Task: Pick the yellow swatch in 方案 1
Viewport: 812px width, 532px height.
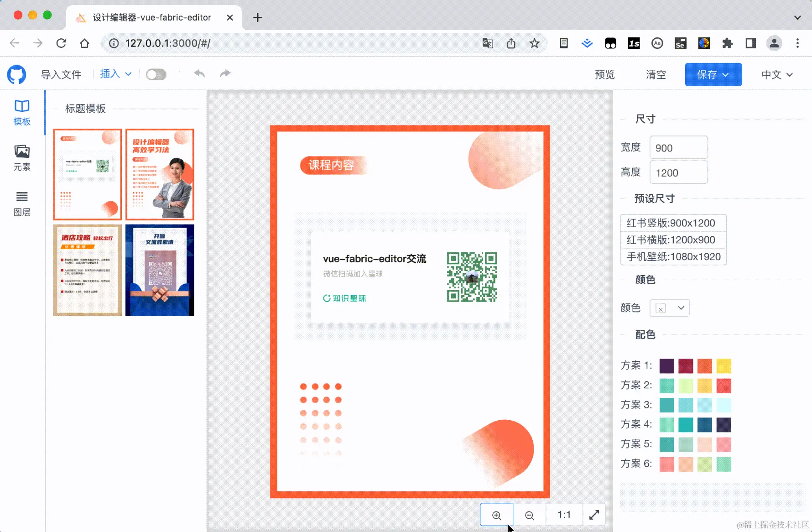Action: click(x=724, y=366)
